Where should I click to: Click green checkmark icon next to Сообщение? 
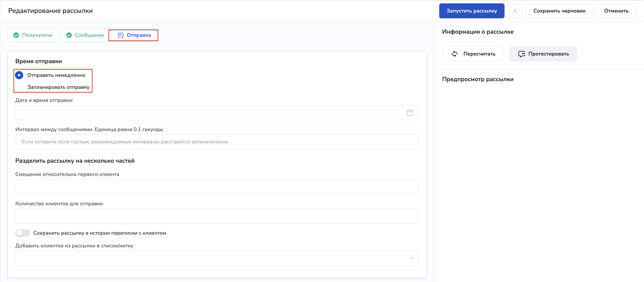(69, 35)
